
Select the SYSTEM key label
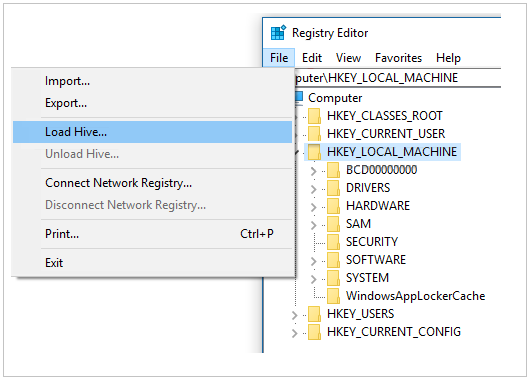(367, 277)
